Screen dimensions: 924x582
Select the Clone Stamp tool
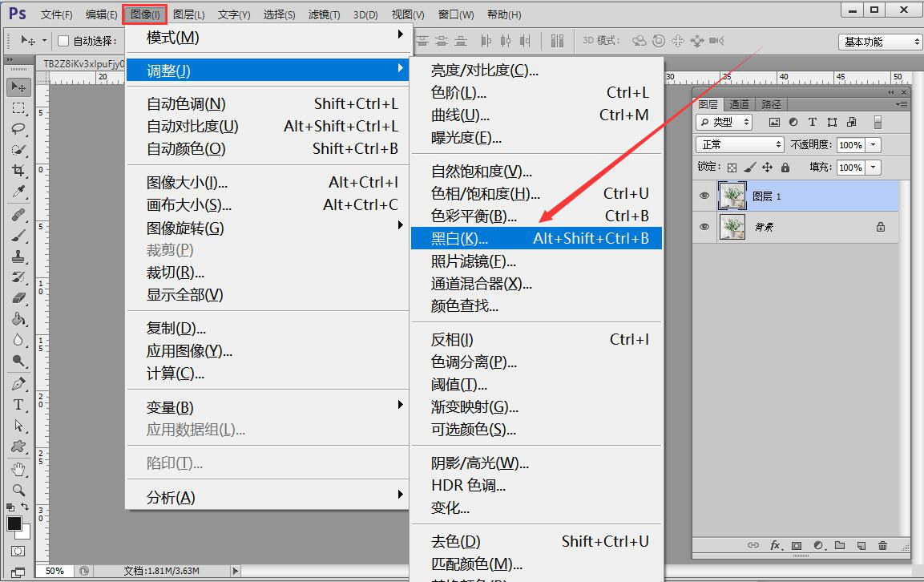(x=19, y=257)
